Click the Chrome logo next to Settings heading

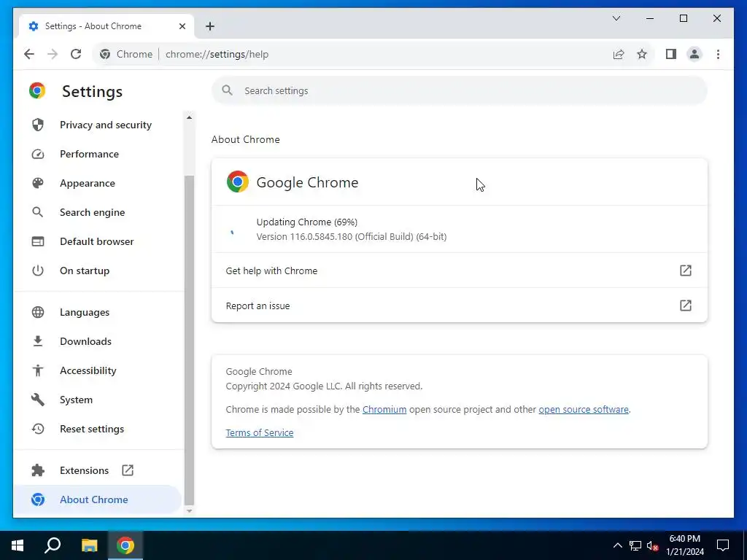(37, 90)
